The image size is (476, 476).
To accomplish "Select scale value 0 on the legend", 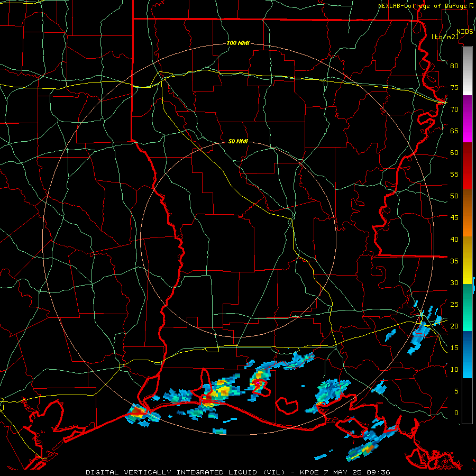I will (x=456, y=413).
